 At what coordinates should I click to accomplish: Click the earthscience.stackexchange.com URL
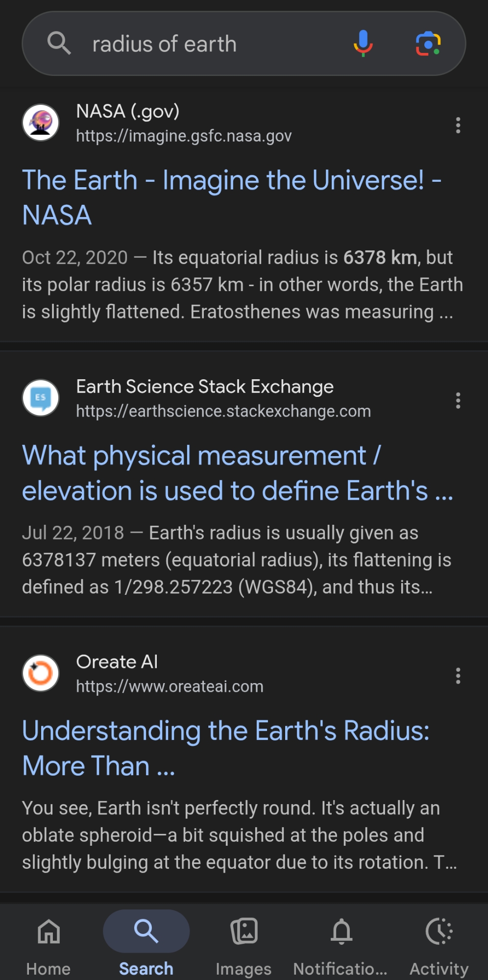[223, 411]
